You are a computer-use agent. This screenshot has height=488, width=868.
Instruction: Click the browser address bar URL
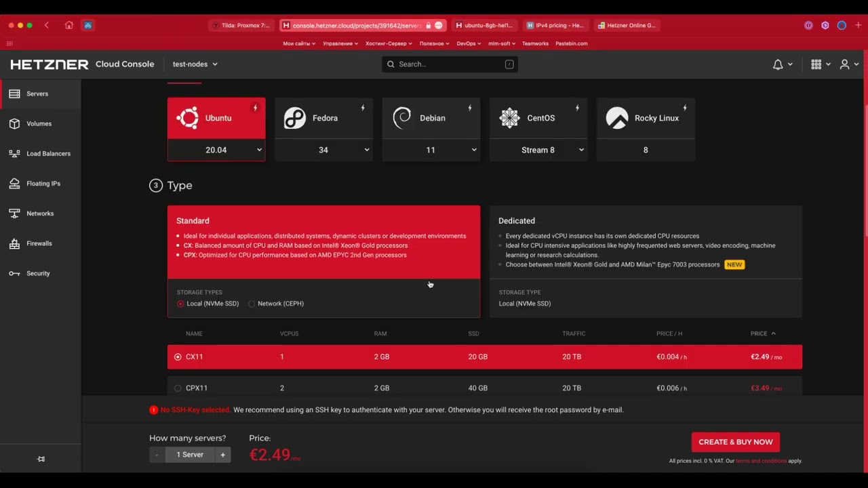pos(357,25)
